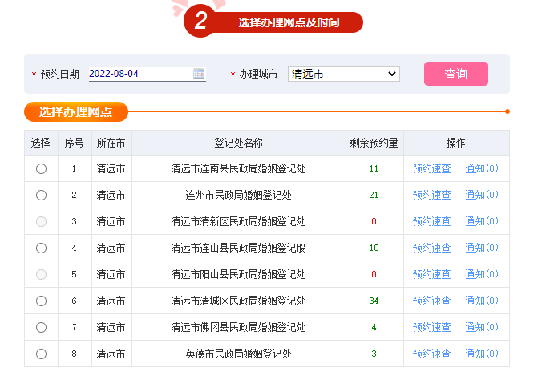Select radio button for 英德市民政局婚姻登记处

tap(41, 354)
